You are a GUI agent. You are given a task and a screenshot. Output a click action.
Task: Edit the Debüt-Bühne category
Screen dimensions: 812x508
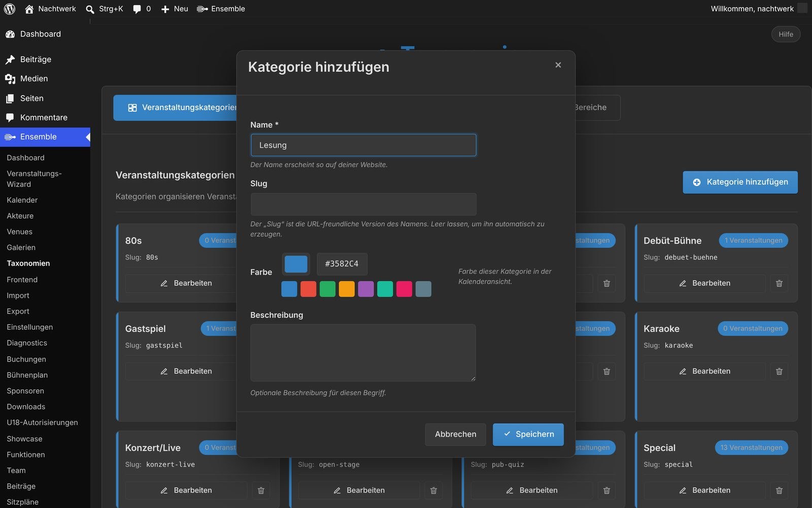(704, 283)
